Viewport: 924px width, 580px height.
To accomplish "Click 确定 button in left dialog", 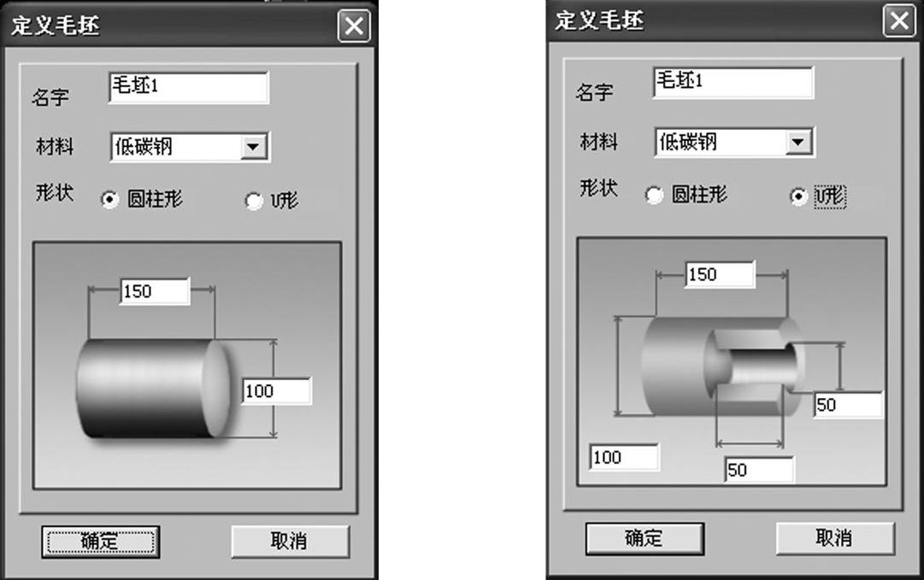I will pyautogui.click(x=100, y=542).
